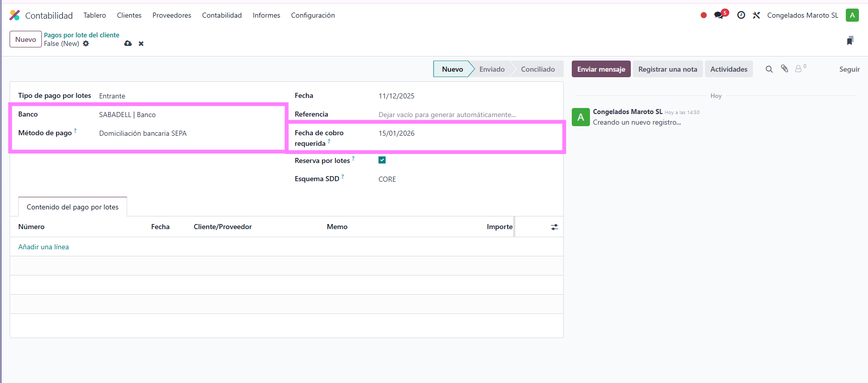Open the Informes menu
This screenshot has height=383, width=868.
pos(266,15)
